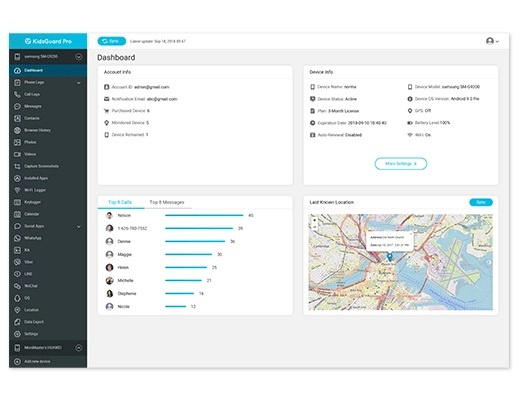Open the user account dropdown
Viewport: 520px width, 400px height.
click(x=492, y=41)
